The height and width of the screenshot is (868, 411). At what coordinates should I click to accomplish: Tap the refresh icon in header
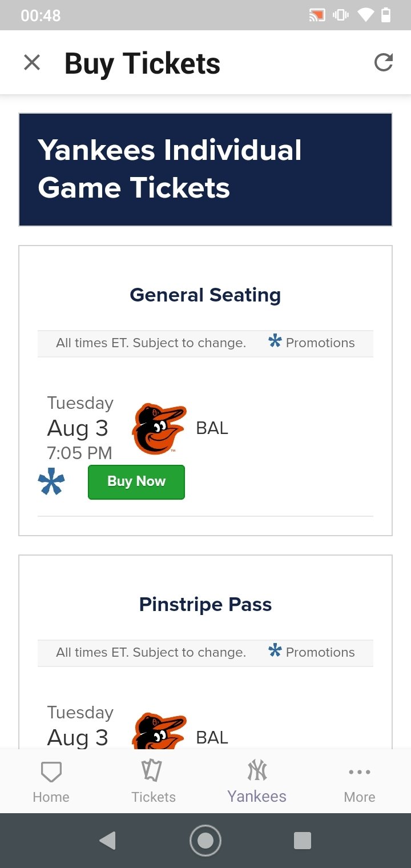pyautogui.click(x=384, y=62)
